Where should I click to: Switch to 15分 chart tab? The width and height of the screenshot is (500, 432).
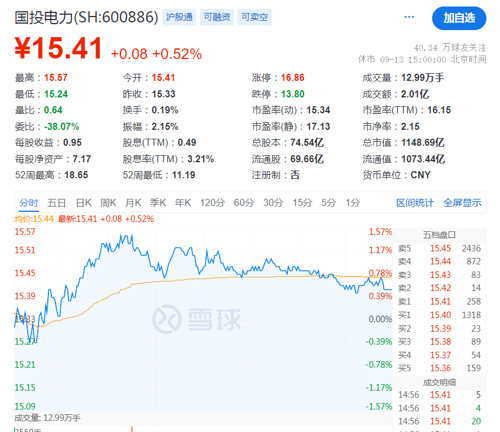(302, 203)
